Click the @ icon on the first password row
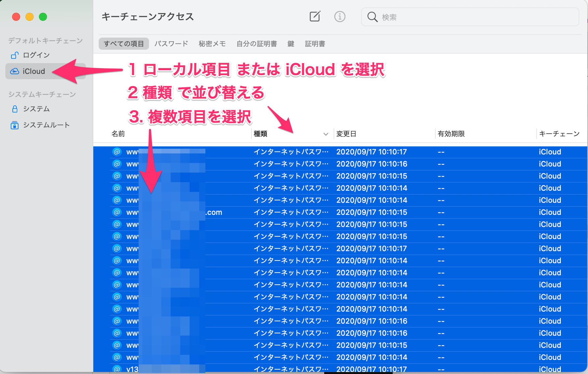588x374 pixels. coord(116,151)
